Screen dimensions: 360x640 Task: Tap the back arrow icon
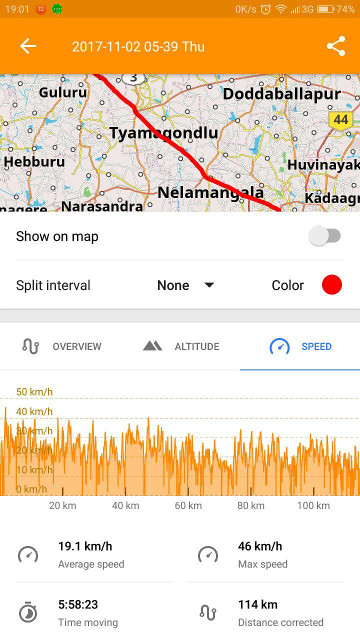pos(28,46)
